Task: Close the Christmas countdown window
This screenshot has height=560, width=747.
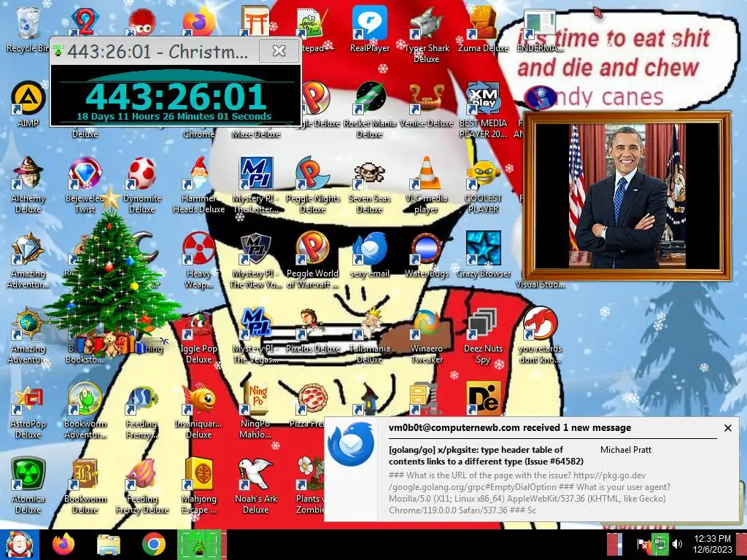Action: (279, 50)
